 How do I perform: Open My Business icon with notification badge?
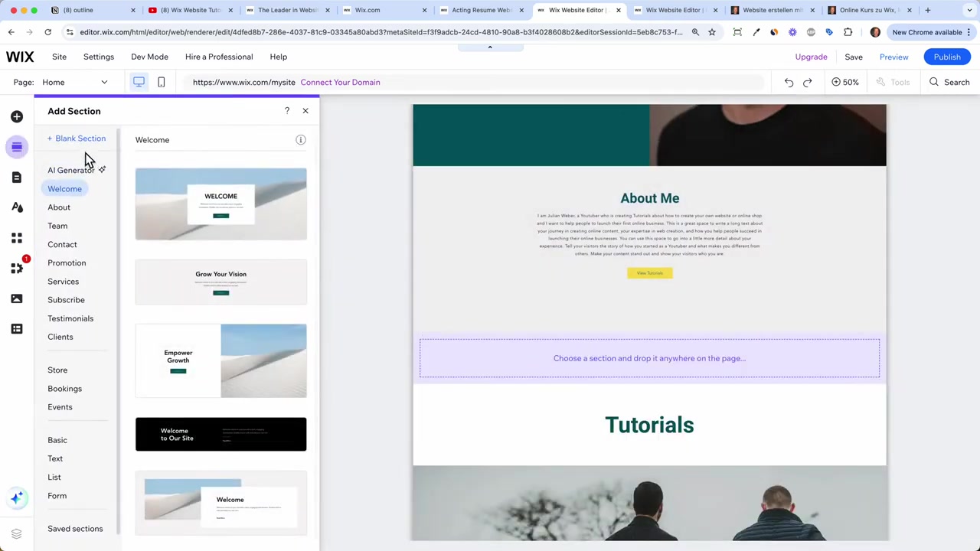[x=17, y=268]
